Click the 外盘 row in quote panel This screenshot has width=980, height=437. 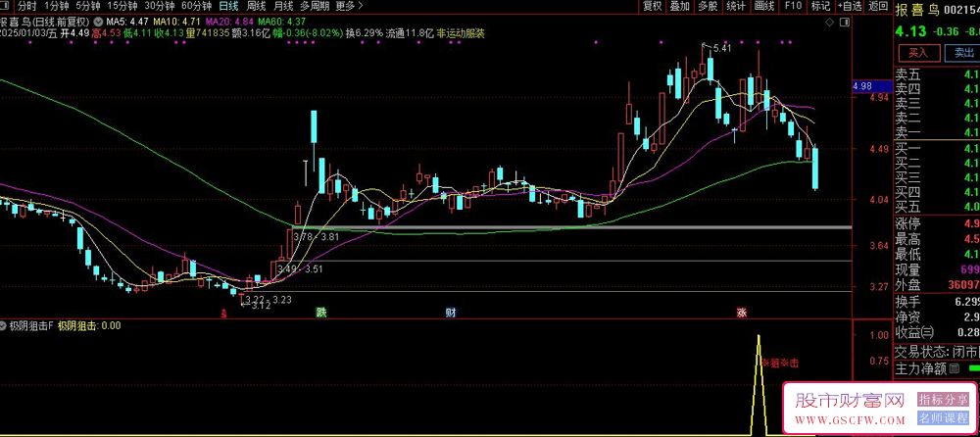[x=937, y=284]
